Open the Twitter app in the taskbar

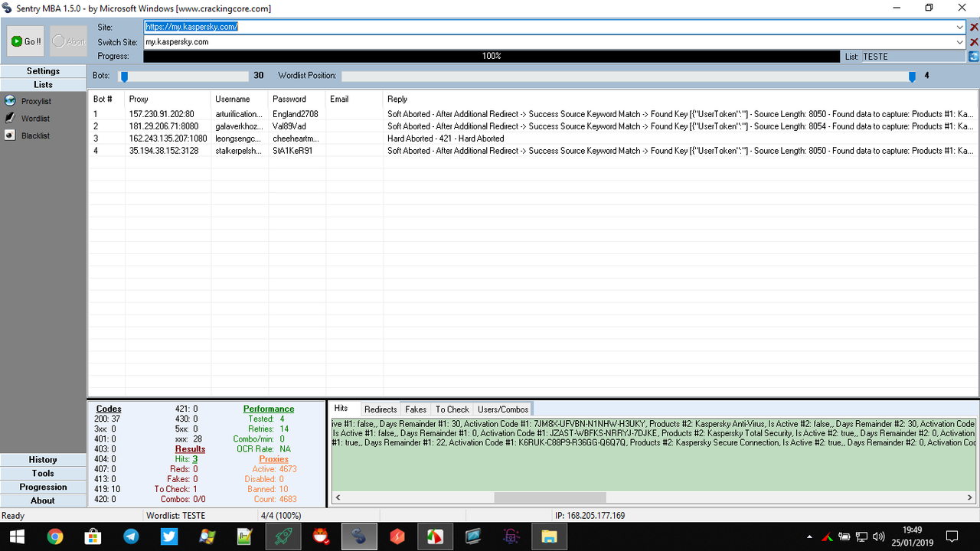click(169, 536)
